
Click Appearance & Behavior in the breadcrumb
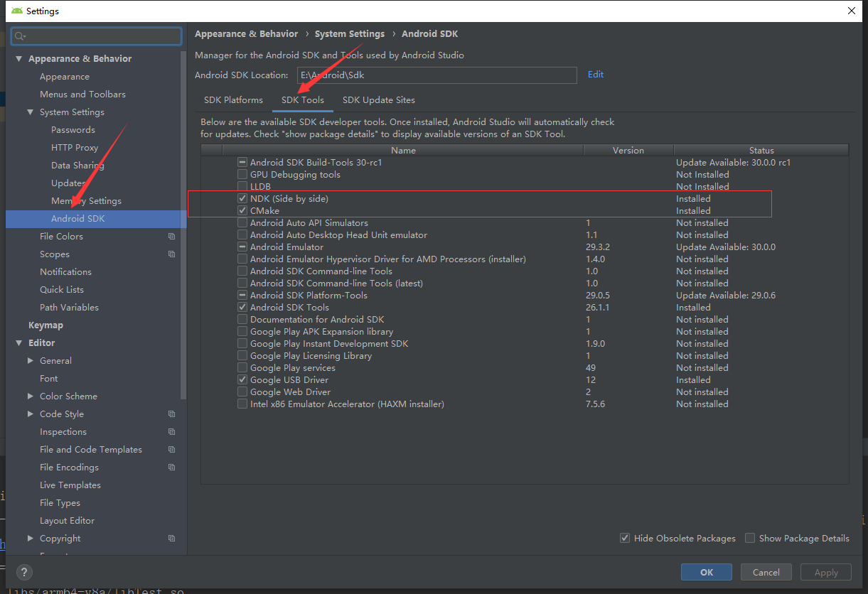[x=247, y=33]
